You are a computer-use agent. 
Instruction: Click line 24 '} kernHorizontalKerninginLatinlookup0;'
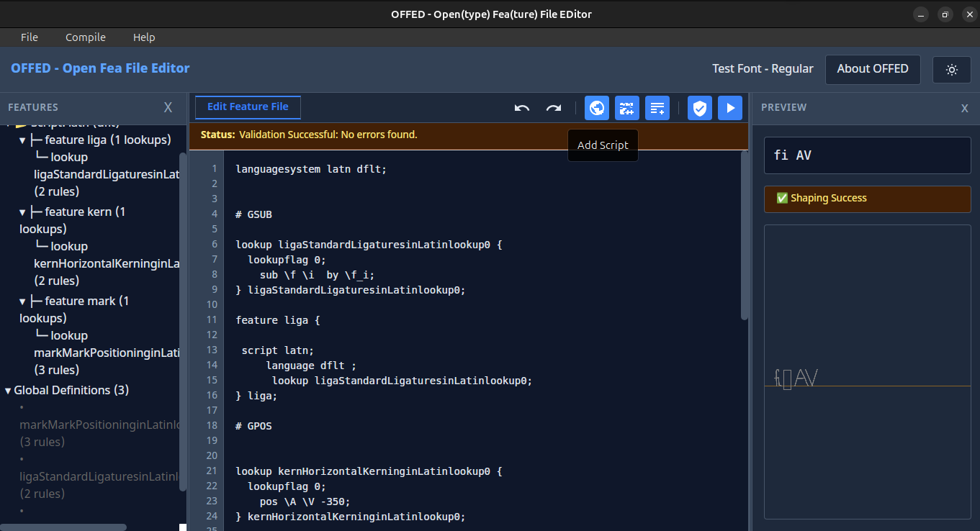(351, 517)
